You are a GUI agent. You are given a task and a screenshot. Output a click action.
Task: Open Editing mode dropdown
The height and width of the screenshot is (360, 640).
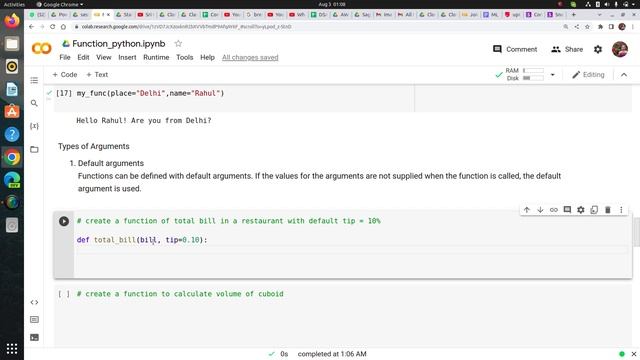pyautogui.click(x=588, y=75)
